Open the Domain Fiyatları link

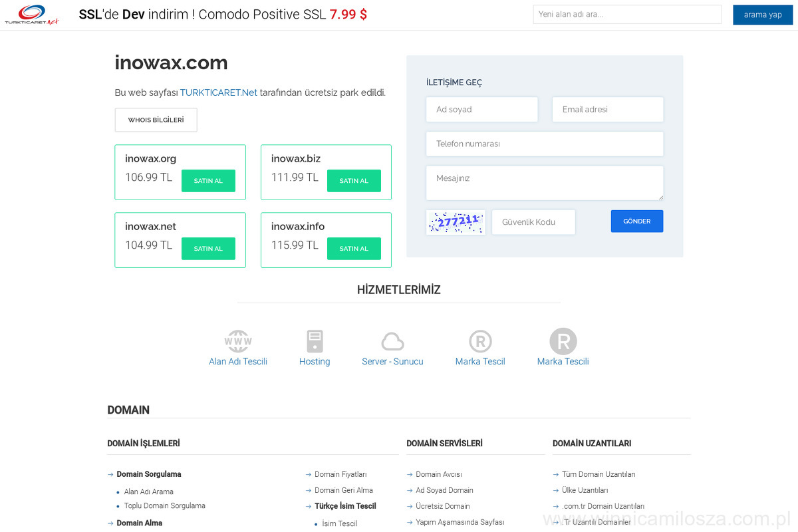point(340,474)
